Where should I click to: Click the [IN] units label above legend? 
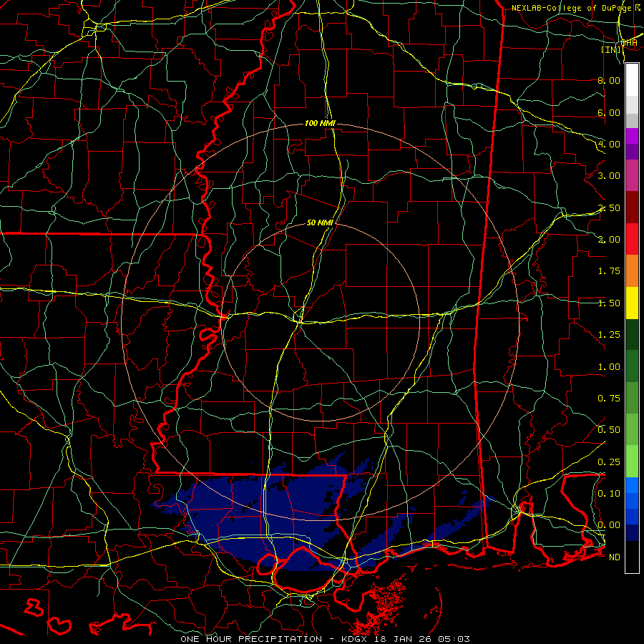pos(612,49)
